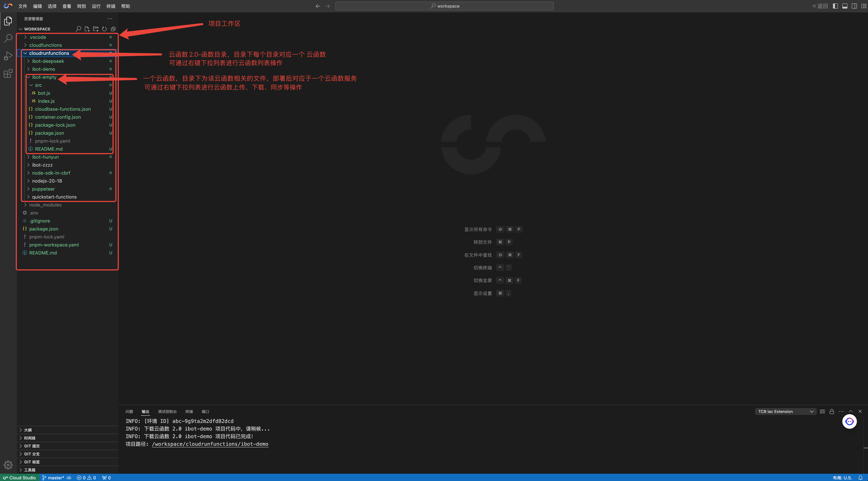This screenshot has height=481, width=868.
Task: Open forwarded ports status item
Action: click(x=106, y=478)
